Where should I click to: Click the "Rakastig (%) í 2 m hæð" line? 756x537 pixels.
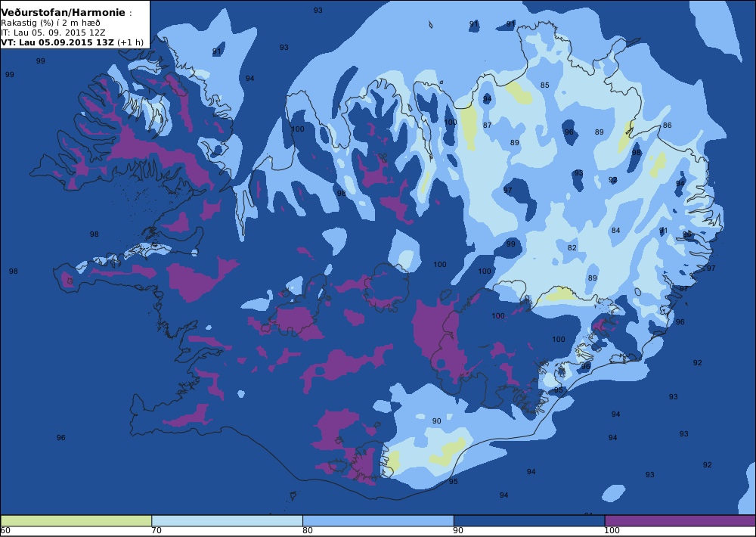(51, 23)
